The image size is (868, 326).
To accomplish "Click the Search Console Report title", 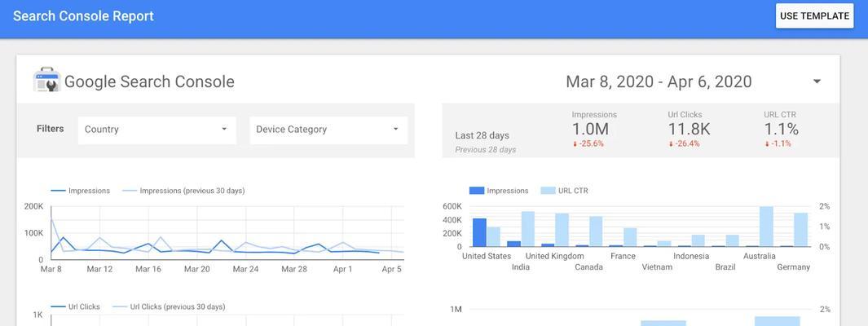I will point(84,16).
